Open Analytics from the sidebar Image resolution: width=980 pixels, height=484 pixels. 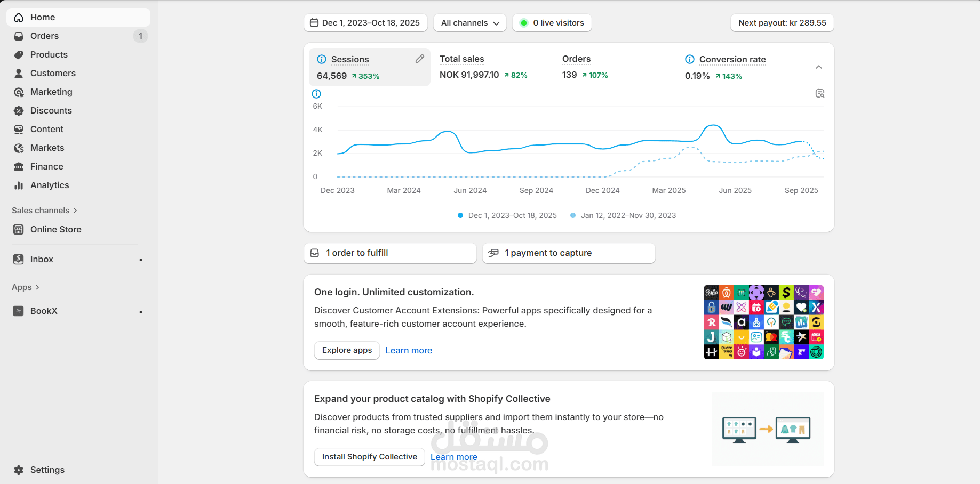tap(50, 185)
